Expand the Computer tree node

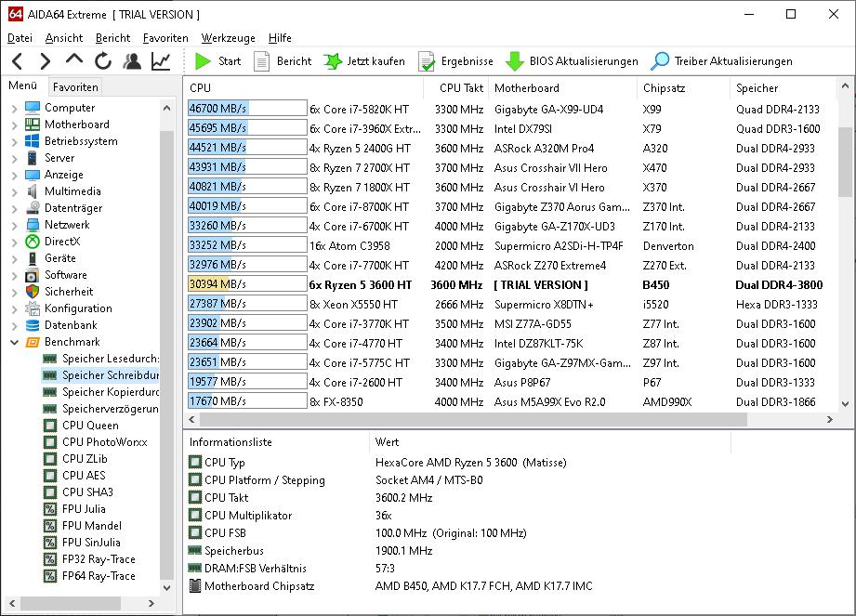click(x=15, y=109)
